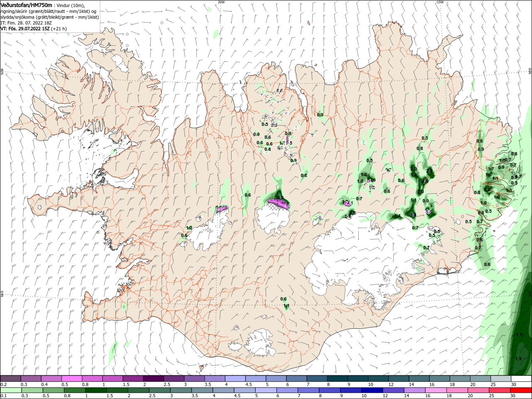Click the 1.2 value west of Langjökull
This screenshot has height=399, width=532.
coord(189,228)
